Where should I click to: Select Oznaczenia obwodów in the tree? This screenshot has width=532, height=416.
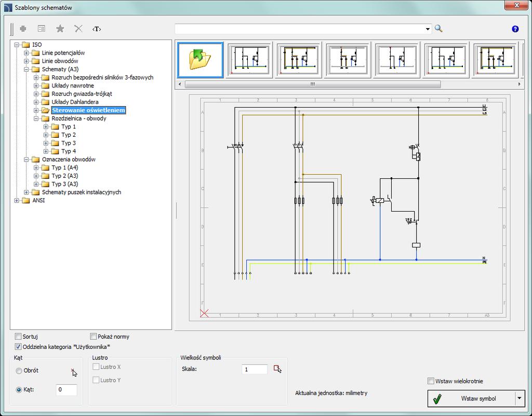[x=69, y=159]
